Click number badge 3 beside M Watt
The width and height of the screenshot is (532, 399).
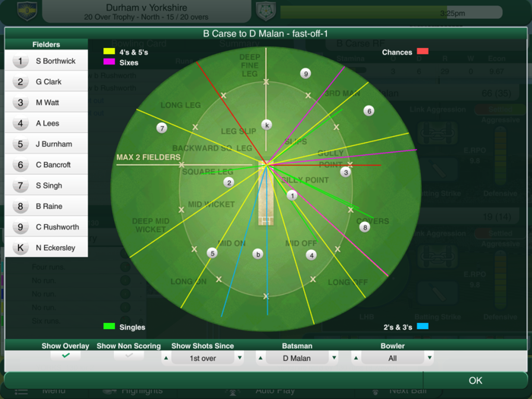click(x=21, y=103)
